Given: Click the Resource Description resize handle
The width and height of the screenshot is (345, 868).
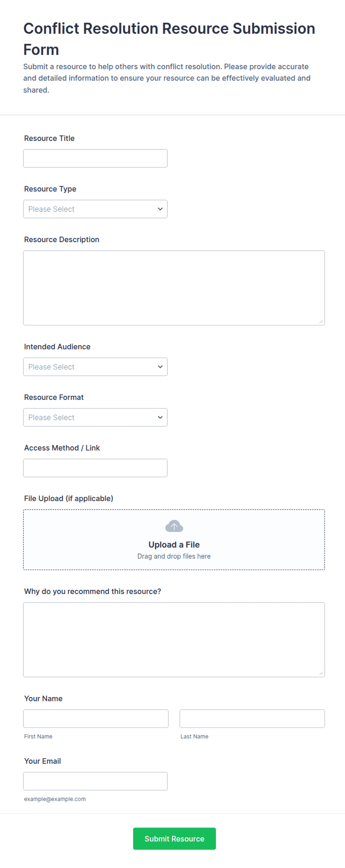Looking at the screenshot, I should (x=321, y=321).
